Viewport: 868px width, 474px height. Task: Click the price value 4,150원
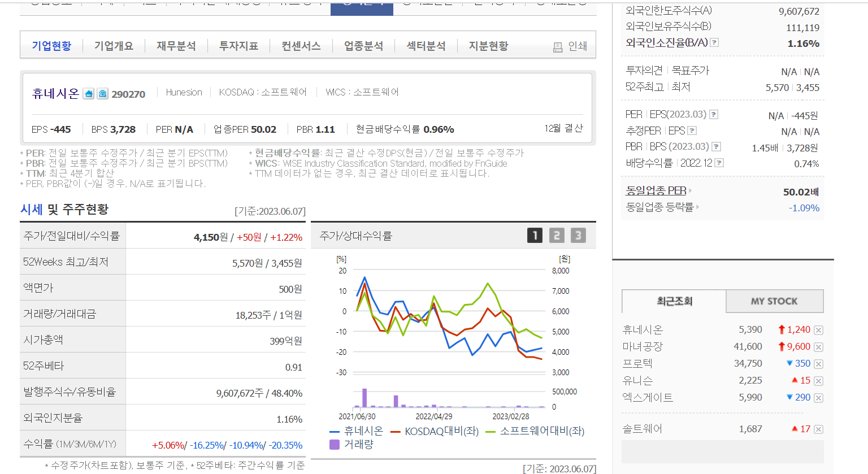(x=211, y=237)
